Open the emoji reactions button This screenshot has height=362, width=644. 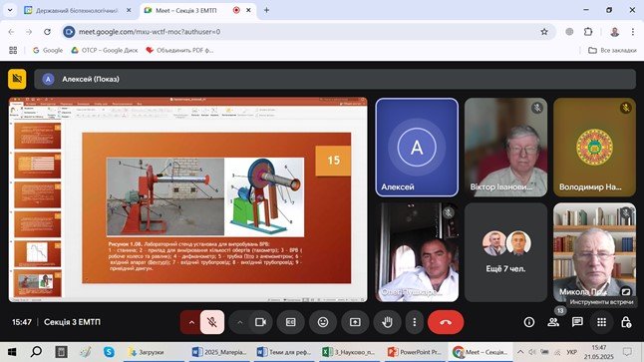pos(323,322)
